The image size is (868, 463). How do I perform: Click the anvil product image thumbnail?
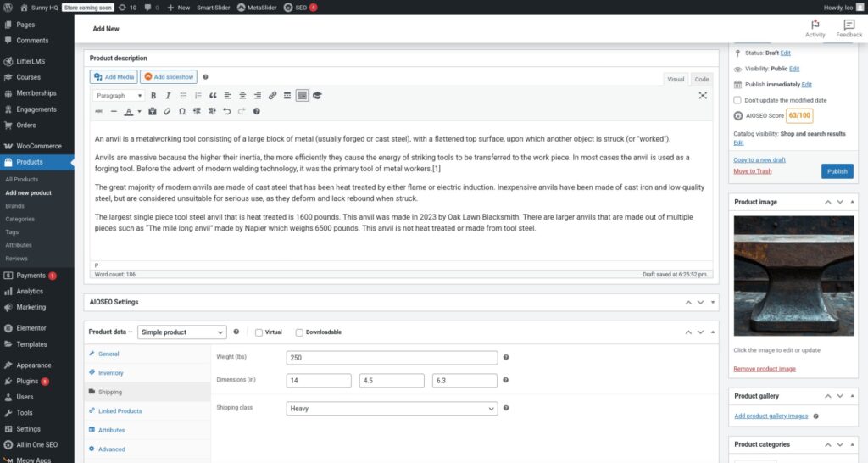coord(793,276)
